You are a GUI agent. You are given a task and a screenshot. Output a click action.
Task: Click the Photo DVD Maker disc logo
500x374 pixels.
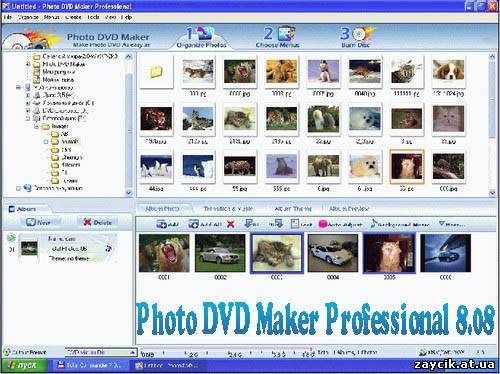[32, 39]
